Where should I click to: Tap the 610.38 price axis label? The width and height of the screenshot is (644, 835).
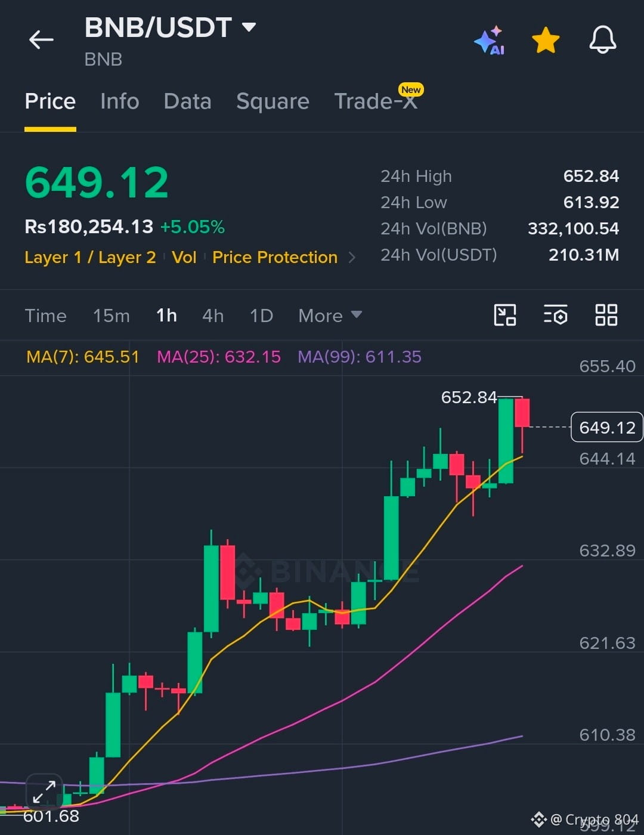(x=608, y=735)
